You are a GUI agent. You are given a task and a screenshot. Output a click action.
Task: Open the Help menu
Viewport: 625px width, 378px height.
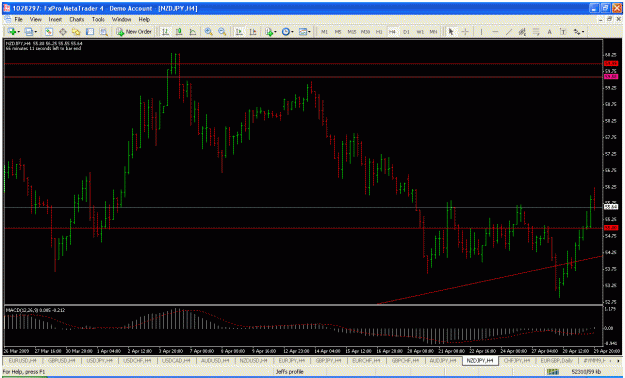144,19
